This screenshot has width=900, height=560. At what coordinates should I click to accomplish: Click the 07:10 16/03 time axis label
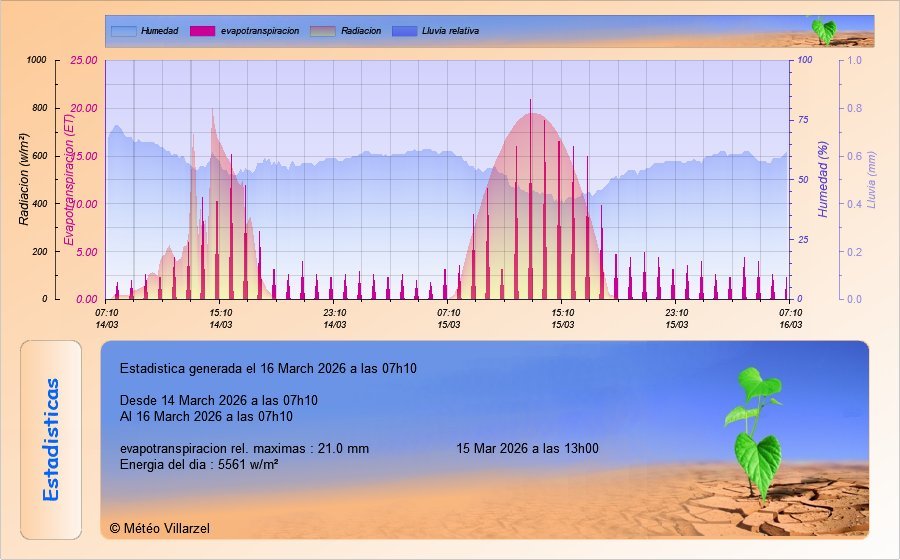[x=791, y=318]
